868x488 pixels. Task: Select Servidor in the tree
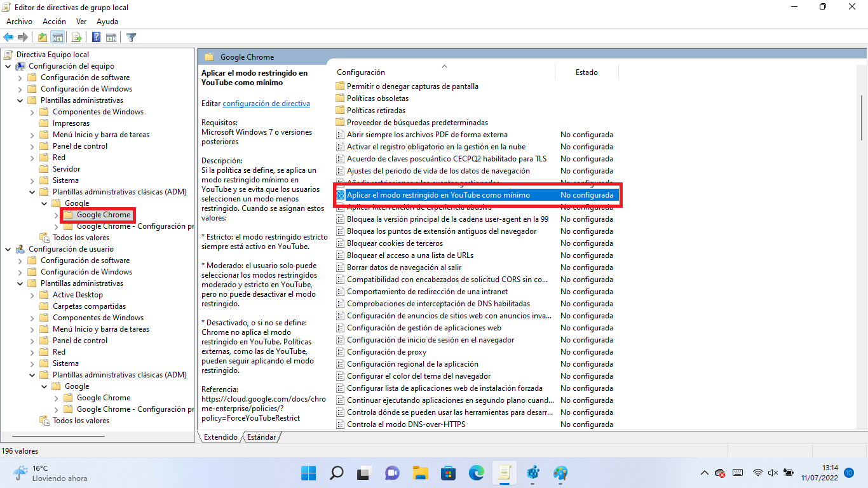point(67,169)
